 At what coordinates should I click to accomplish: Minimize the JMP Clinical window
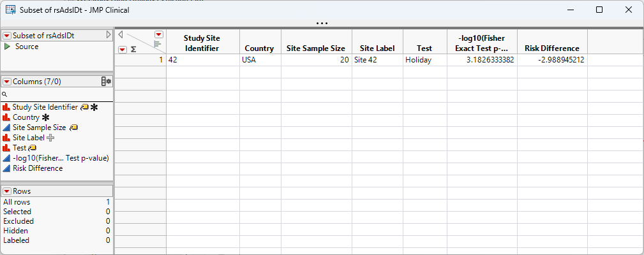pyautogui.click(x=570, y=10)
